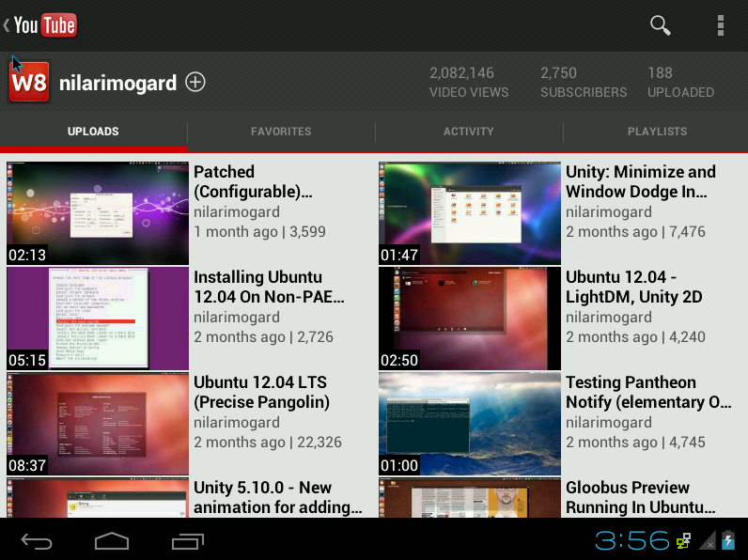748x560 pixels.
Task: Open the three-dot overflow menu
Action: pyautogui.click(x=721, y=25)
